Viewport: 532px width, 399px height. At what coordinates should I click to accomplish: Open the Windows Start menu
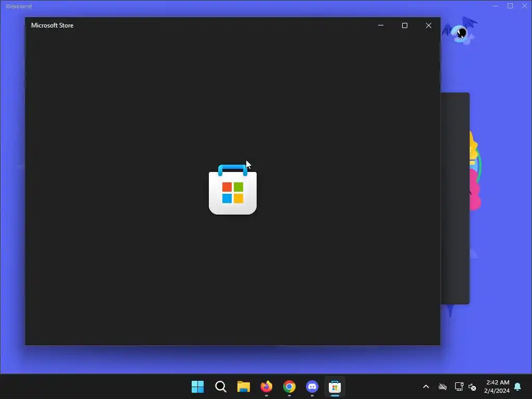point(197,387)
